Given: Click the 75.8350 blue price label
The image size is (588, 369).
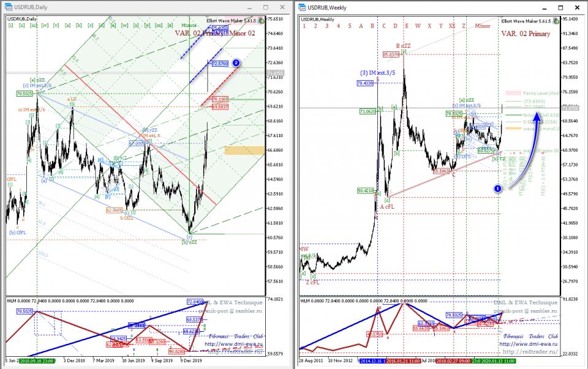Looking at the screenshot, I should coord(220,28).
